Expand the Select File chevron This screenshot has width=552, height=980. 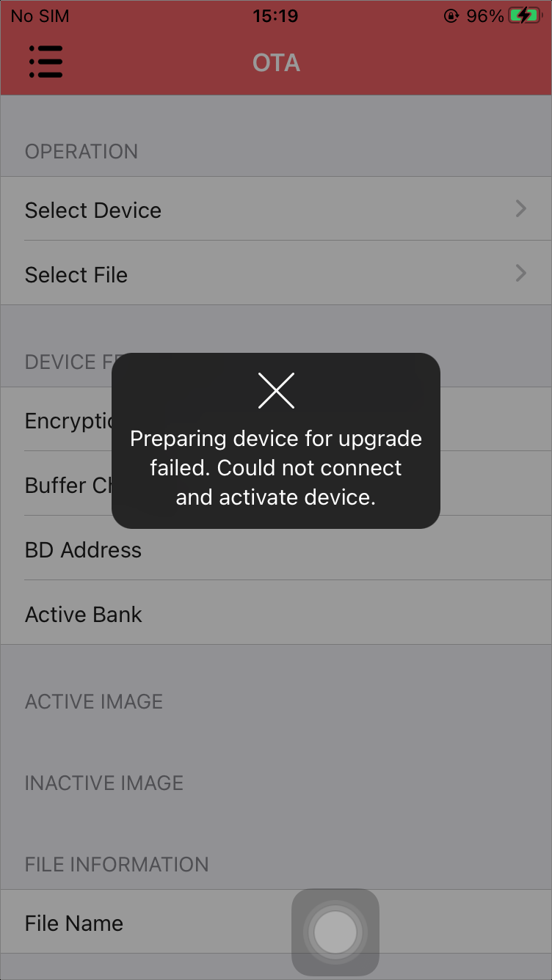(521, 274)
